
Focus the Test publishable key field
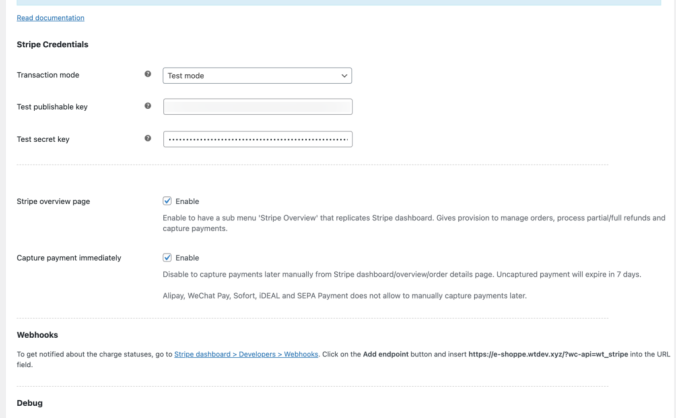click(257, 107)
